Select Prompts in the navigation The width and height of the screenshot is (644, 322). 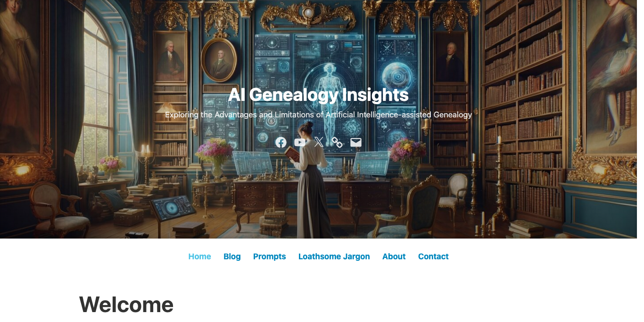coord(270,256)
